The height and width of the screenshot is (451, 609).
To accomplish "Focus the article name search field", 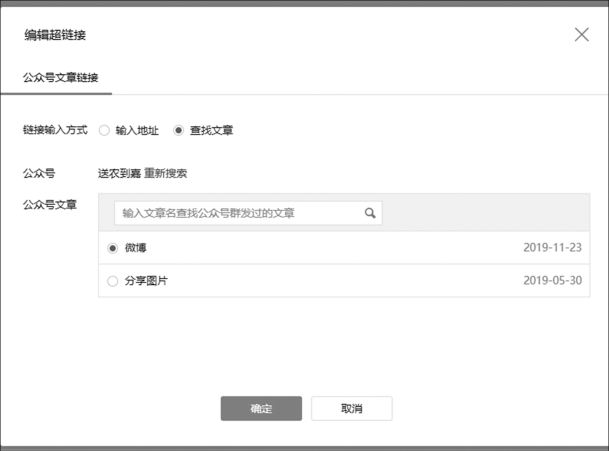I will click(x=248, y=213).
